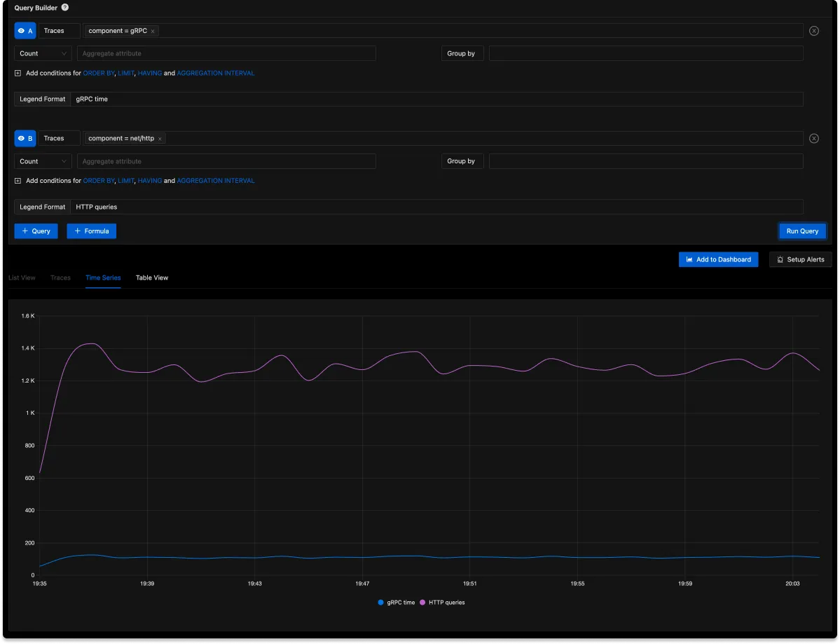Expand additional conditions plus icon for query B

point(18,181)
